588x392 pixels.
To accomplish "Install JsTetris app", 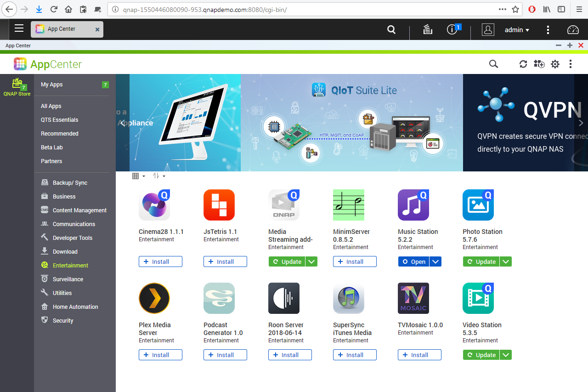I will (225, 261).
